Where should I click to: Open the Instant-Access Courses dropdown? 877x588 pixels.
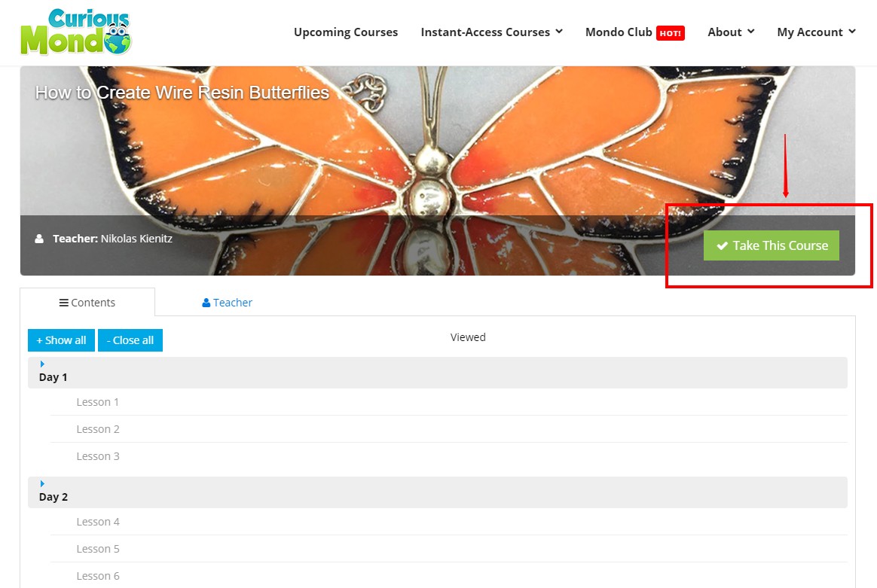[492, 32]
